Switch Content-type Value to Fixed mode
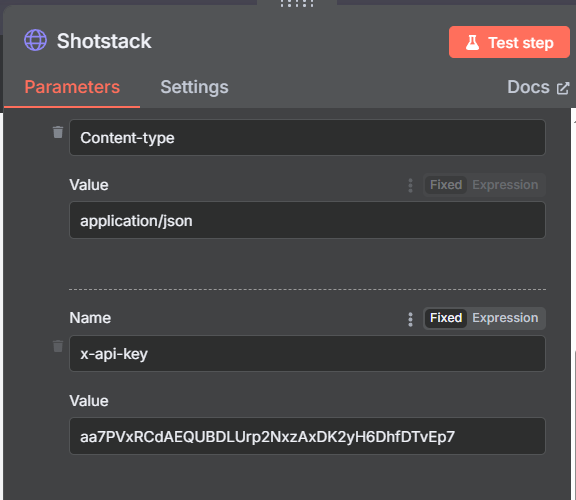This screenshot has height=500, width=576. pyautogui.click(x=446, y=185)
